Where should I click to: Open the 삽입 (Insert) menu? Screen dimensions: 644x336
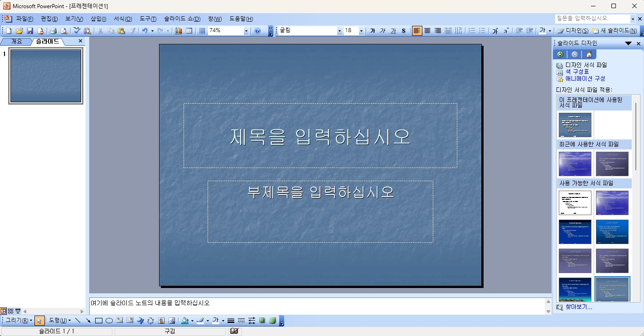coord(98,19)
